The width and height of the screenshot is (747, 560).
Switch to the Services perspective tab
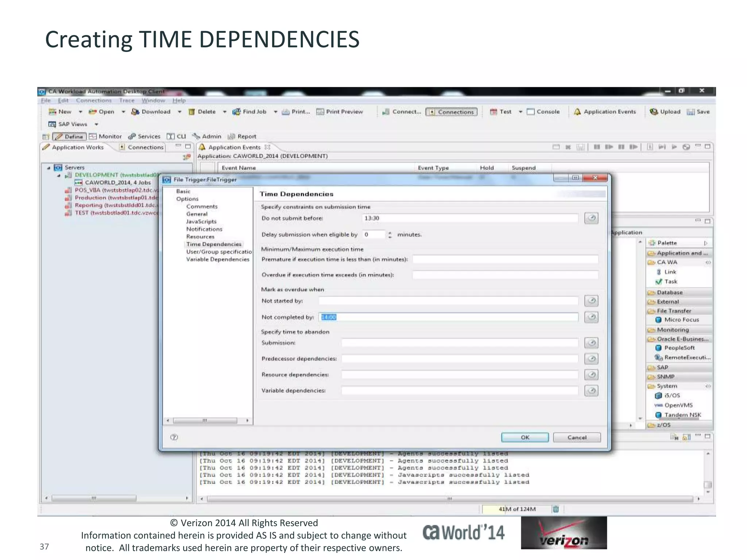[x=144, y=136]
